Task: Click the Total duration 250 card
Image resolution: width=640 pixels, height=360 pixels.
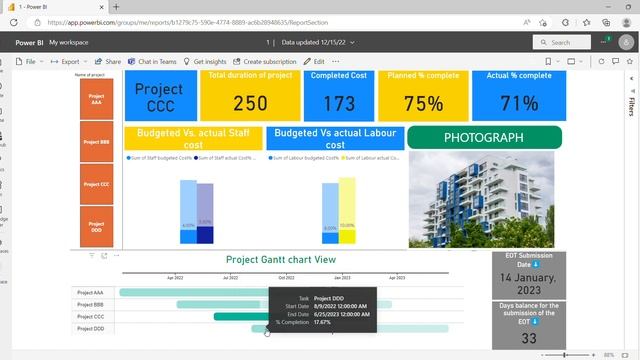Action: pos(250,96)
